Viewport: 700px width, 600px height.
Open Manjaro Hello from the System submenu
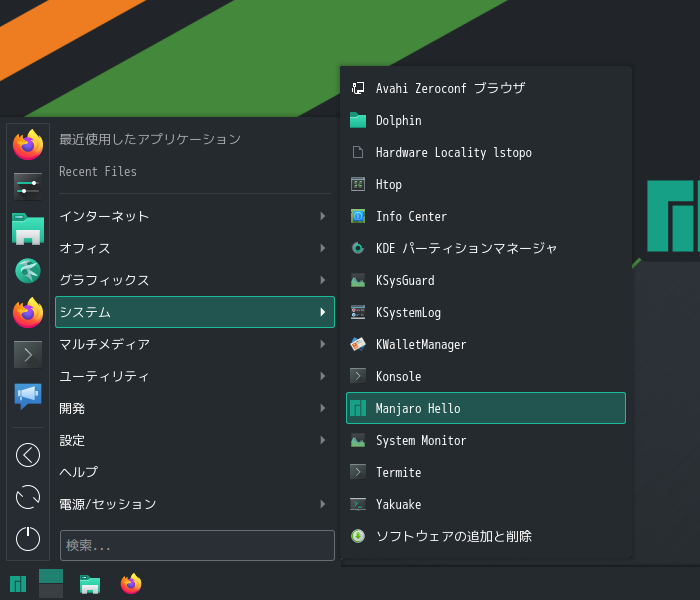(x=486, y=408)
